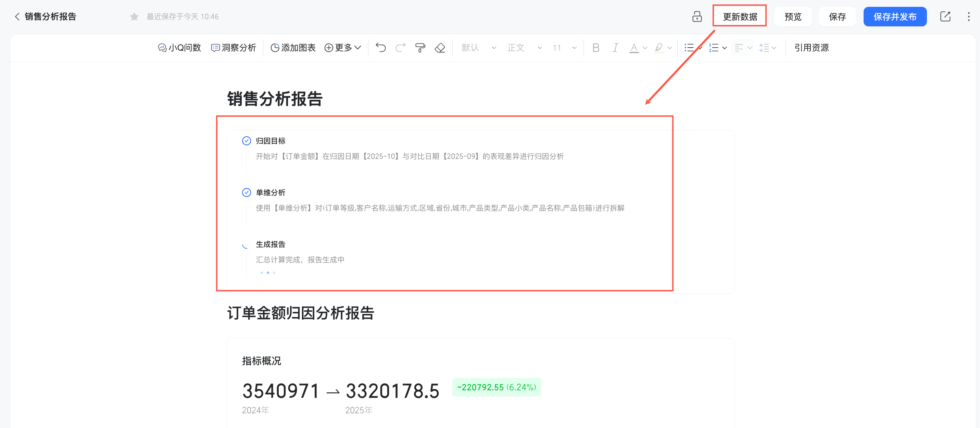
Task: Select the format painter tool
Action: pyautogui.click(x=420, y=48)
